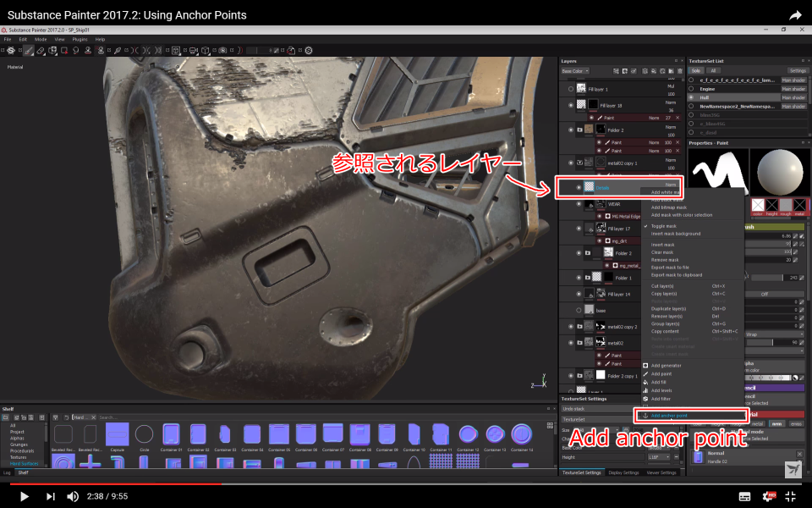The image size is (812, 508).
Task: Click the color channel swatch in Properties
Action: (758, 205)
